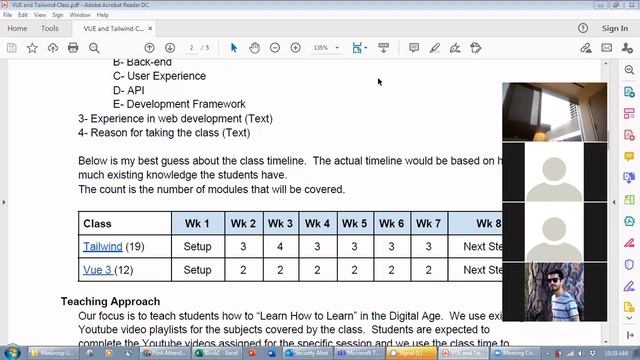The height and width of the screenshot is (360, 640).
Task: Go to the next page arrow
Action: [x=170, y=48]
